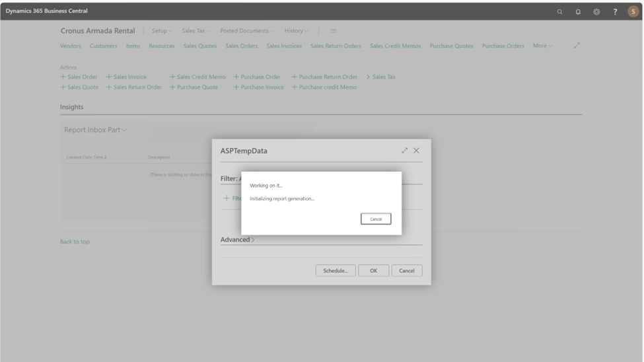Open the help question mark icon

tap(615, 12)
